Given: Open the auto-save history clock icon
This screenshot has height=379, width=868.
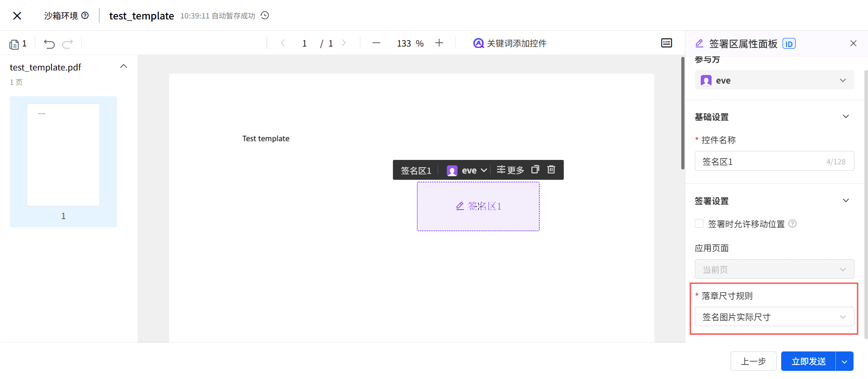Looking at the screenshot, I should (265, 15).
